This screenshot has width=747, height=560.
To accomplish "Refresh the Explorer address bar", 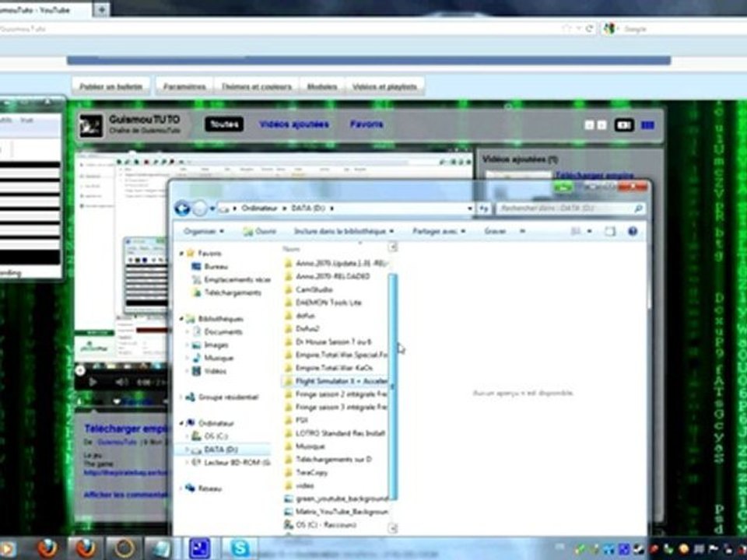I will tap(484, 208).
